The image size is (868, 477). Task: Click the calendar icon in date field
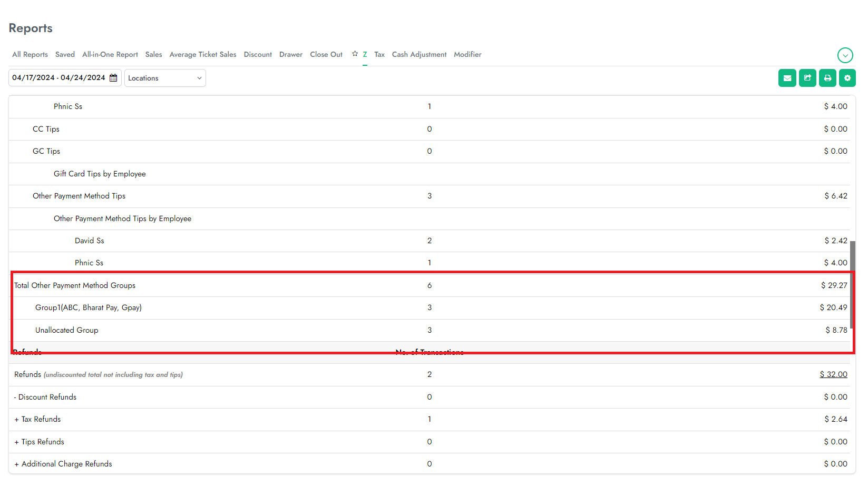pyautogui.click(x=113, y=78)
